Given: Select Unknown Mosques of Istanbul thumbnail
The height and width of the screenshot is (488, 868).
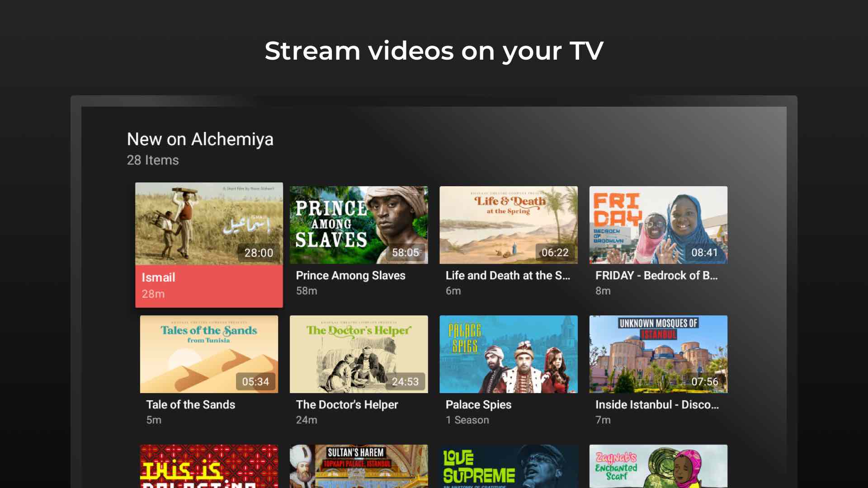Looking at the screenshot, I should pos(658,354).
